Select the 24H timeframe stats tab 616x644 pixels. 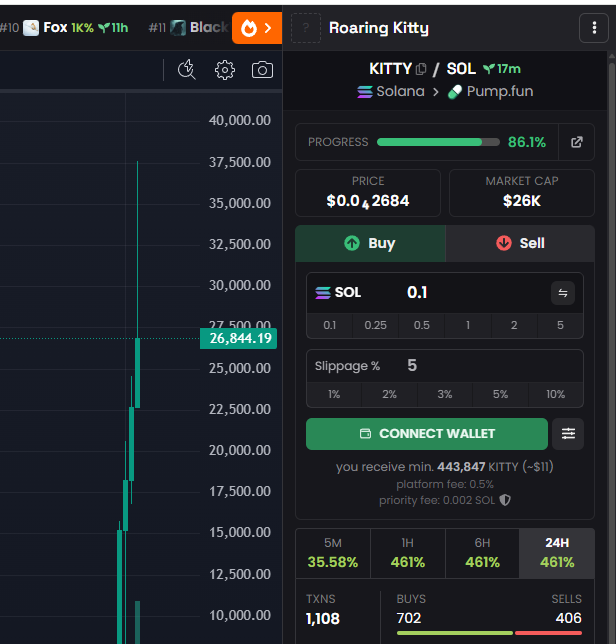coord(557,553)
